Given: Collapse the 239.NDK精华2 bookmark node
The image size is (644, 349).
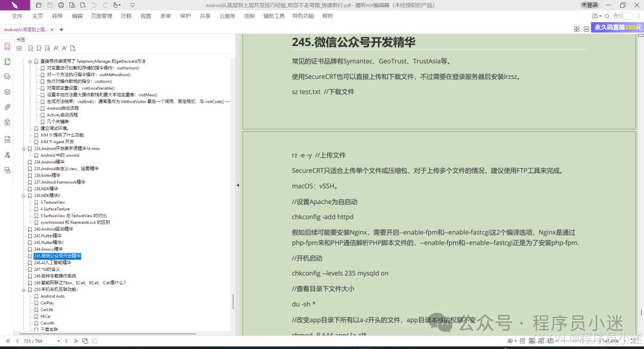Looking at the screenshot, I should (x=23, y=196).
